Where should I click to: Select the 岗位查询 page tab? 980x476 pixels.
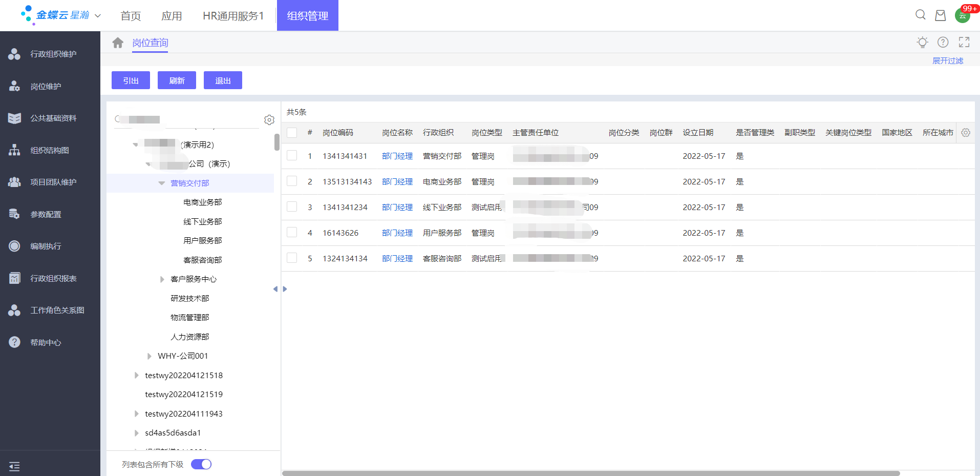click(150, 43)
